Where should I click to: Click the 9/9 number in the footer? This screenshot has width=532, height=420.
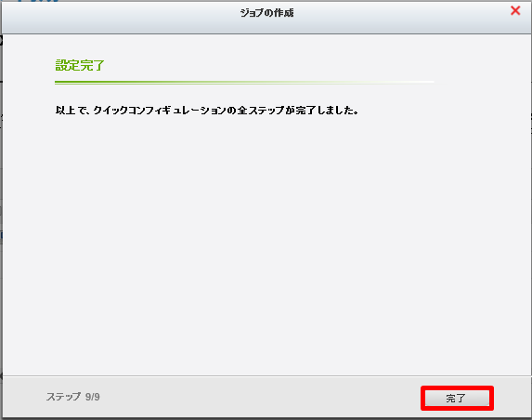[x=93, y=397]
